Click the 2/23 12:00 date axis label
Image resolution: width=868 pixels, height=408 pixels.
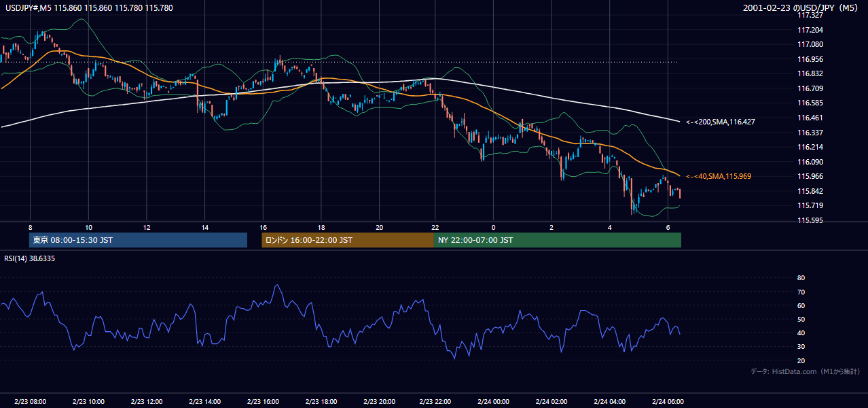pos(147,402)
